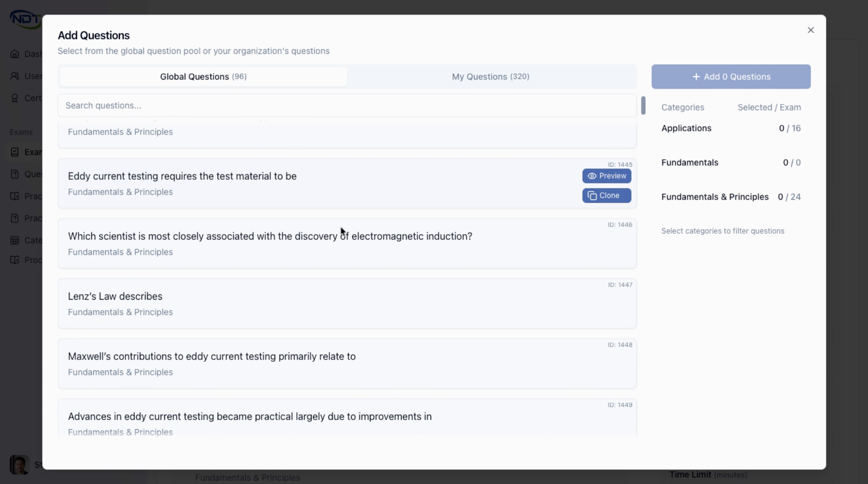Select the Advances in eddy current testing question
The height and width of the screenshot is (484, 868).
347,419
